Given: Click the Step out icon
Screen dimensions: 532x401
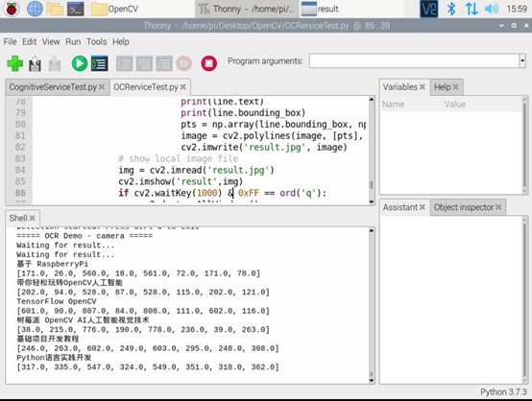Looking at the screenshot, I should (164, 63).
